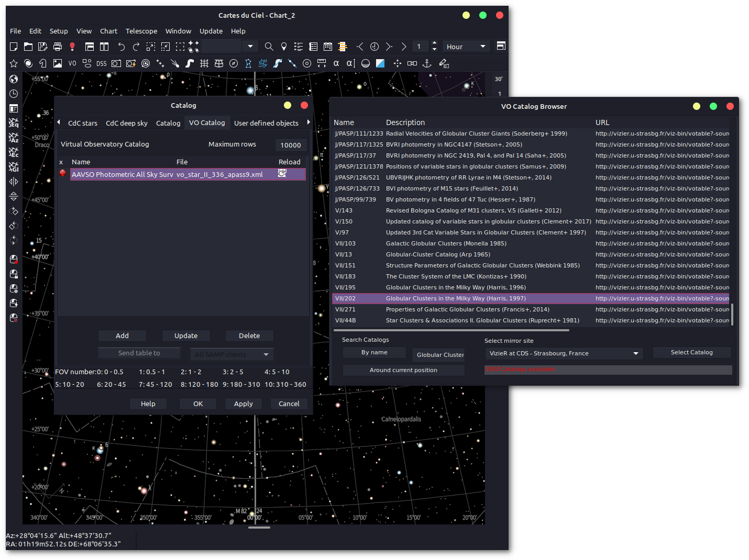749x560 pixels.
Task: Open the calendar icon in toolbar
Action: click(x=328, y=47)
